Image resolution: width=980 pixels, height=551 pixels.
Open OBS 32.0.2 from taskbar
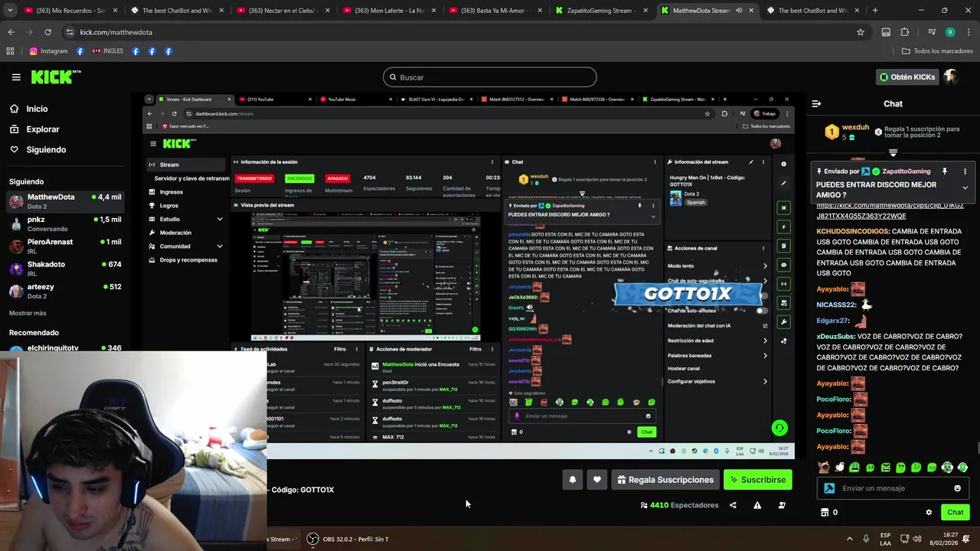tap(348, 539)
